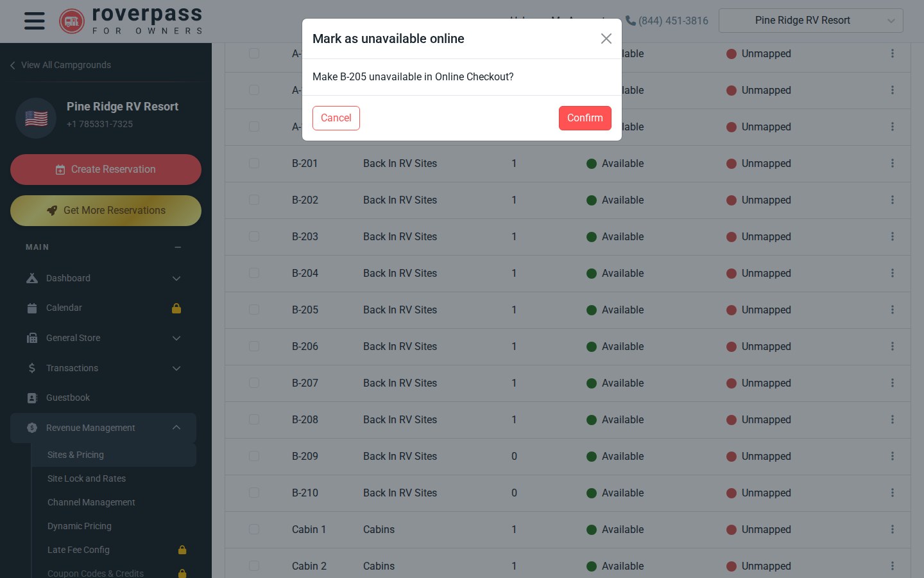Click the RoverPass logo icon
This screenshot has width=924, height=578.
pyautogui.click(x=72, y=21)
